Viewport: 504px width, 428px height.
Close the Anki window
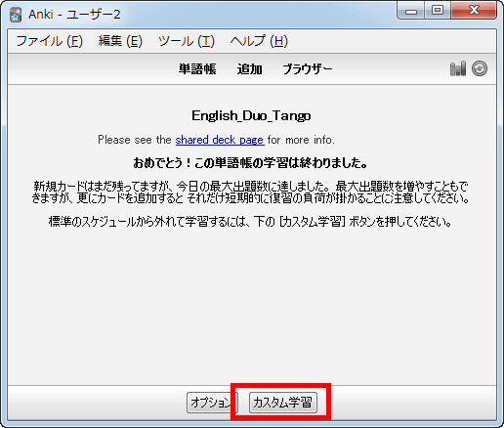point(474,11)
